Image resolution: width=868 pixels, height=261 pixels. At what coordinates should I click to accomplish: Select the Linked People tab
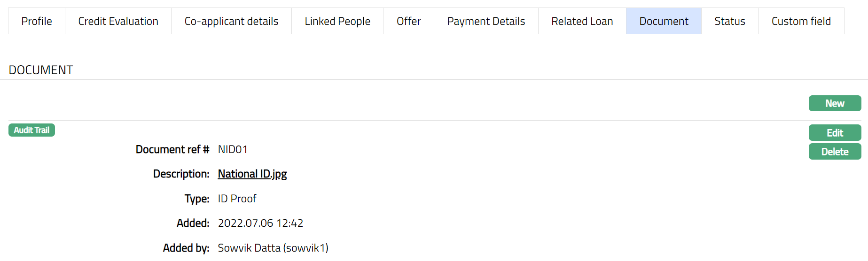tap(337, 21)
